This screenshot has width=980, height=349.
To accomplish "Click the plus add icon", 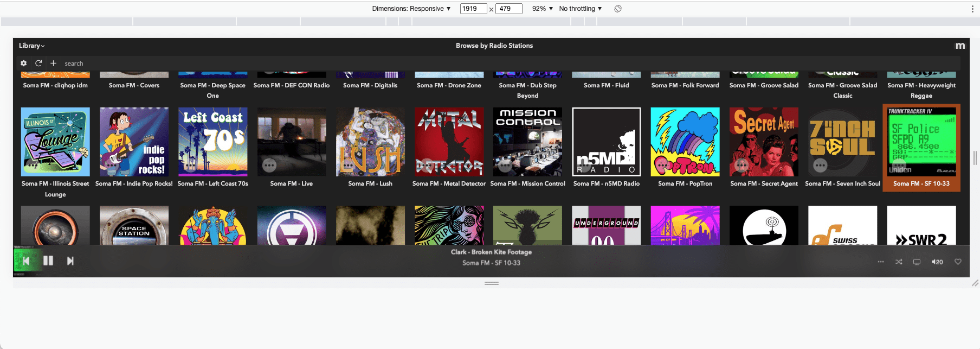I will (x=53, y=64).
